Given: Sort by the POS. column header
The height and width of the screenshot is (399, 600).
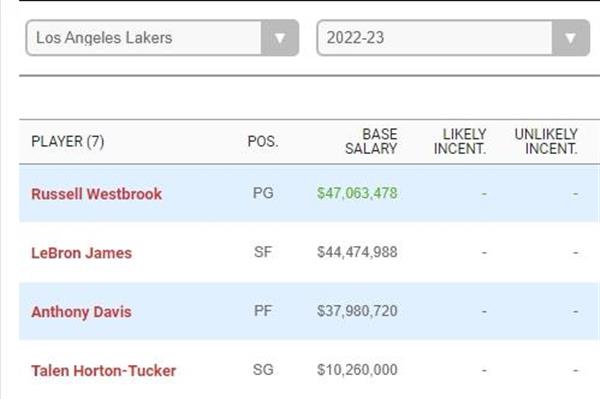Looking at the screenshot, I should tap(263, 142).
